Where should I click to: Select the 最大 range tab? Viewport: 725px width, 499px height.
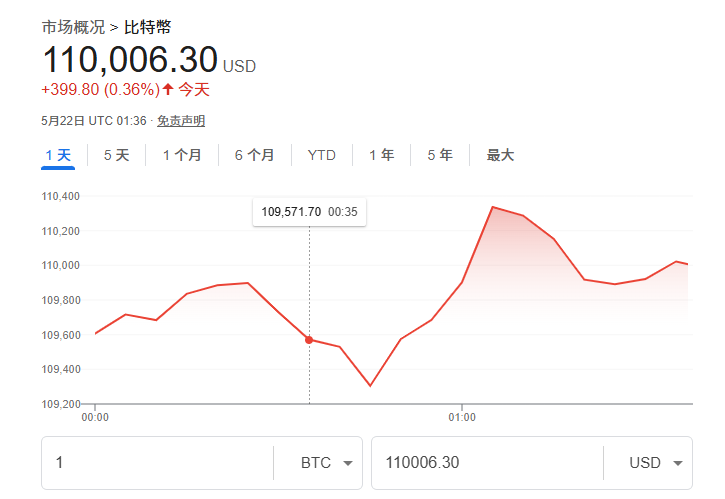coord(500,155)
